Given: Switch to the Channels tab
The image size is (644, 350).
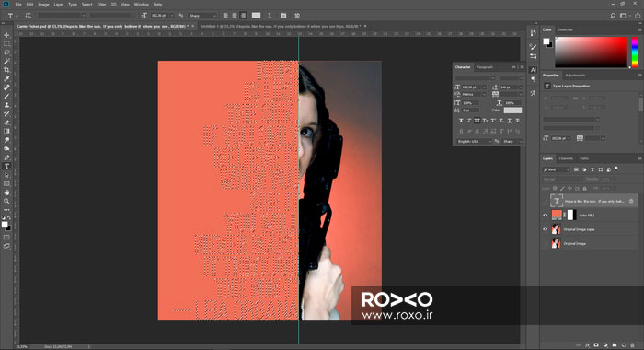Looking at the screenshot, I should 566,158.
